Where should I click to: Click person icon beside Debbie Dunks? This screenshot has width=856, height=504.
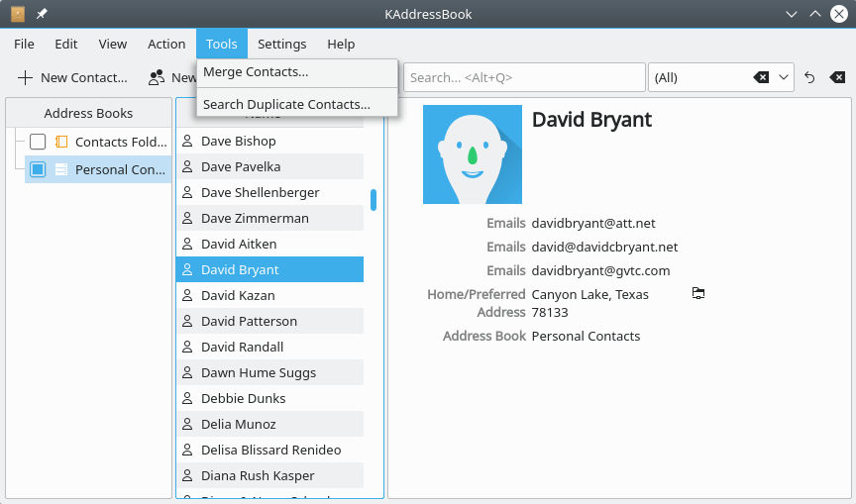click(x=187, y=398)
